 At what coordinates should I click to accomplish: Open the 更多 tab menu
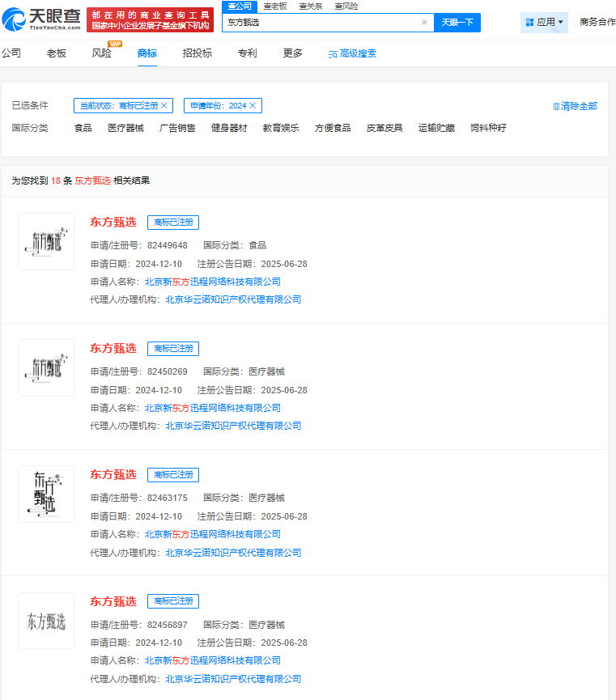pyautogui.click(x=292, y=53)
